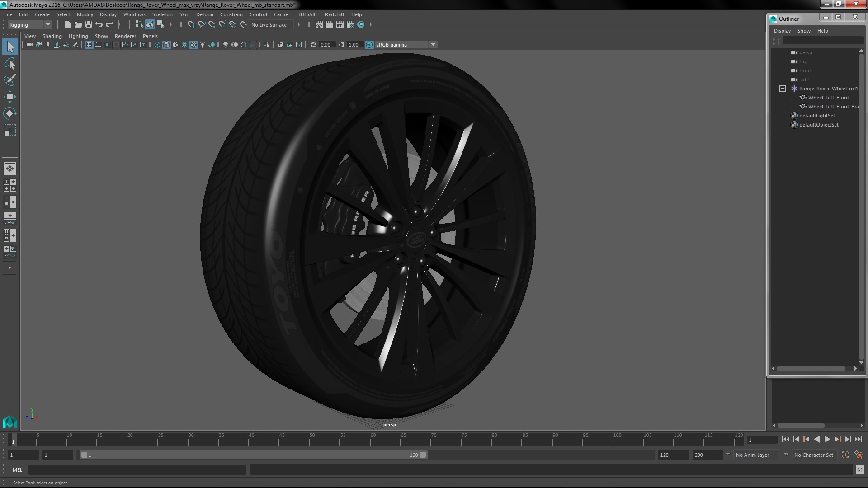Enable snap to points icon

(212, 25)
